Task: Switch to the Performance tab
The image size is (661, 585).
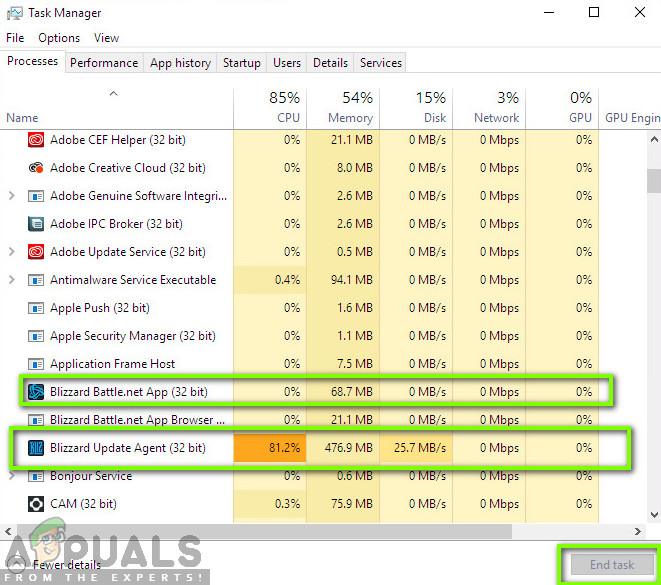Action: 104,63
